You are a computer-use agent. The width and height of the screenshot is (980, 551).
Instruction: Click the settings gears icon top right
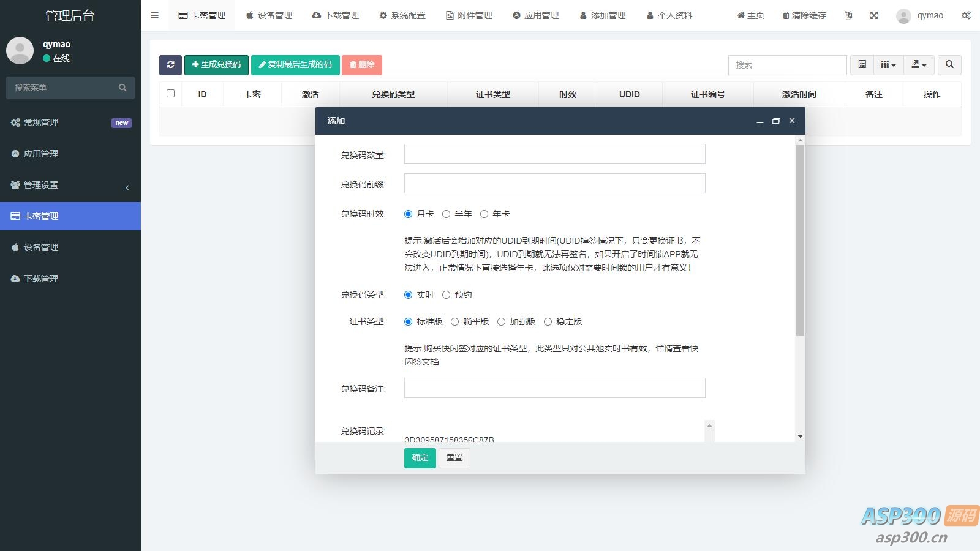(966, 15)
